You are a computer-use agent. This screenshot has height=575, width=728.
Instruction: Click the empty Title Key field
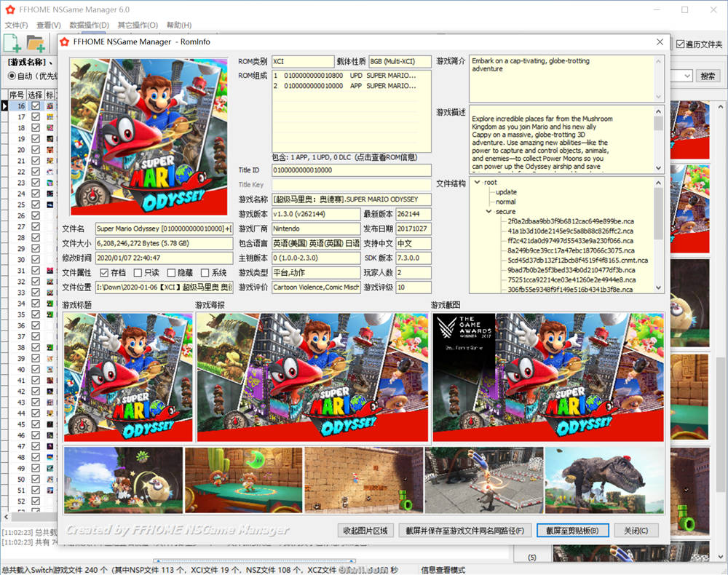click(x=352, y=185)
